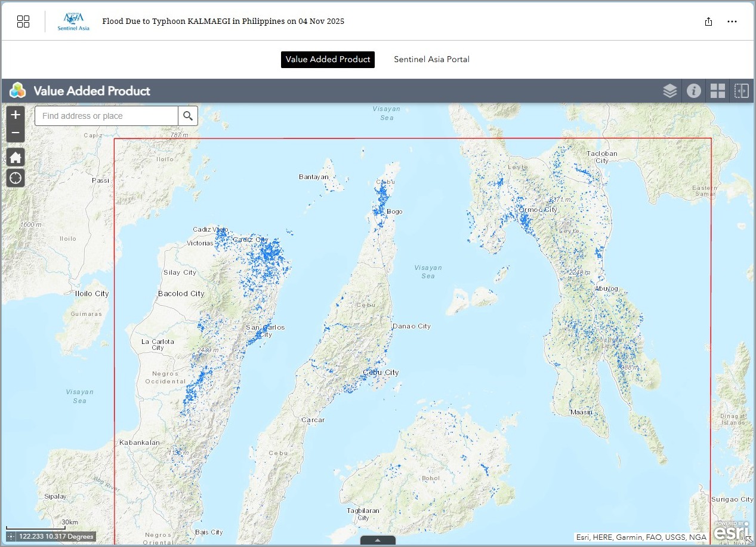This screenshot has width=756, height=547.
Task: Open the three-dot more options menu
Action: click(732, 21)
